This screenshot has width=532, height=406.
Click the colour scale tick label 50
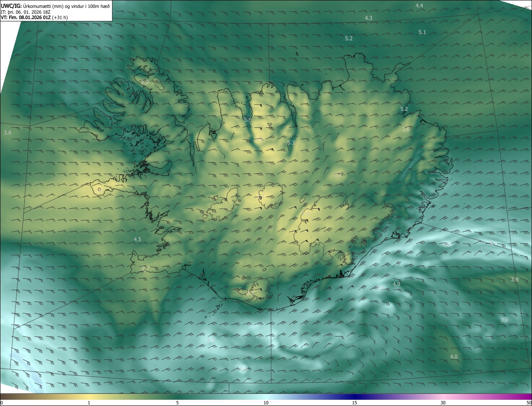[x=528, y=403]
